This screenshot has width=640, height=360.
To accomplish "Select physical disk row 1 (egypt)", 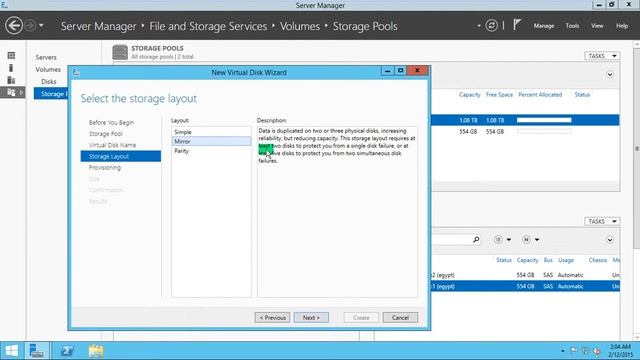I will [x=525, y=286].
